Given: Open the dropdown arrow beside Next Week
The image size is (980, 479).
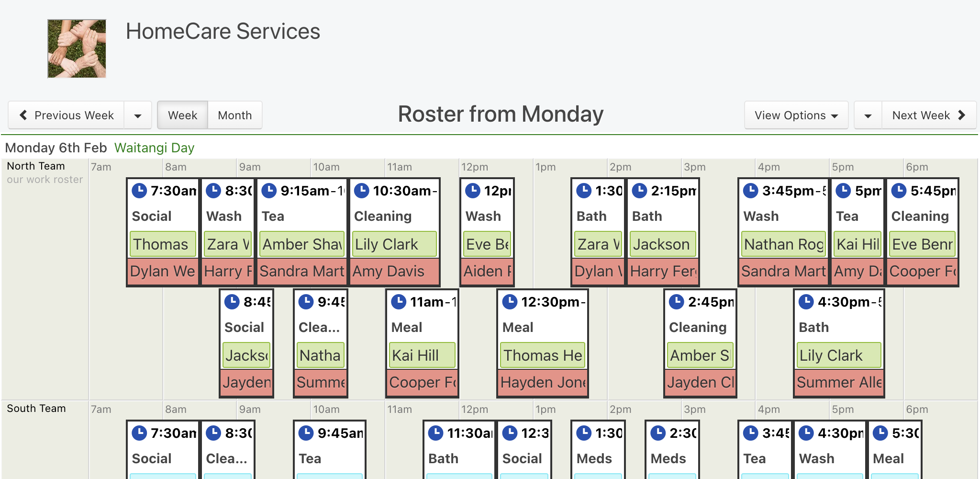Looking at the screenshot, I should [868, 115].
